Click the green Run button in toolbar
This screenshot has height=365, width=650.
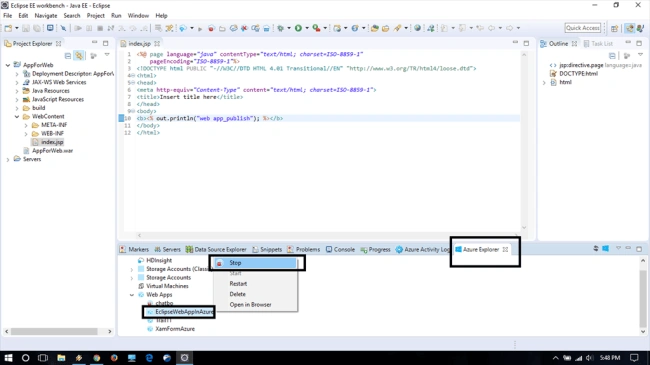(298, 28)
